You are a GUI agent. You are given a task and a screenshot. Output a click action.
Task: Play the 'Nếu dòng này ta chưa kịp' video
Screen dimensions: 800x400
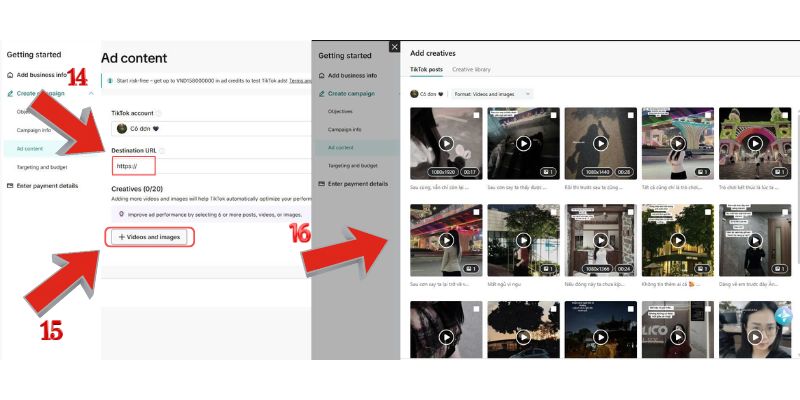pos(601,240)
